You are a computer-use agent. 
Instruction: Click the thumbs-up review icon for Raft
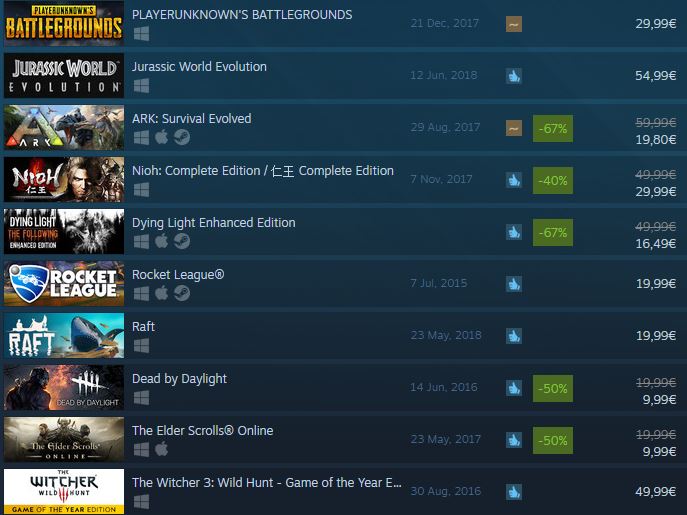514,336
